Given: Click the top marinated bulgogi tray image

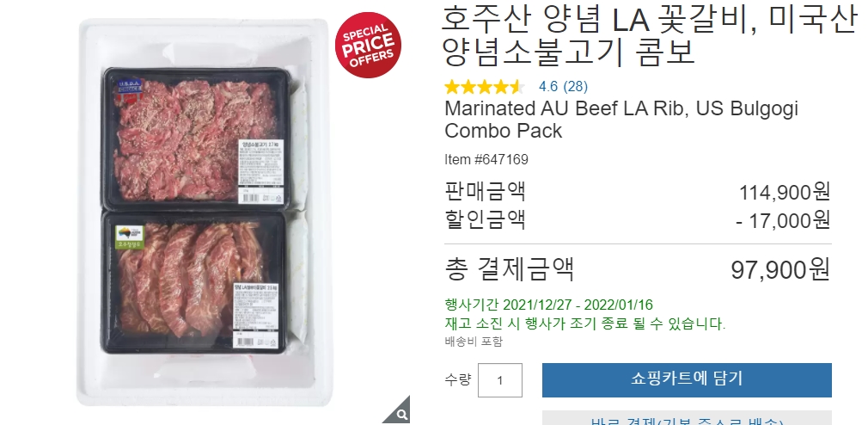Looking at the screenshot, I should point(195,139).
